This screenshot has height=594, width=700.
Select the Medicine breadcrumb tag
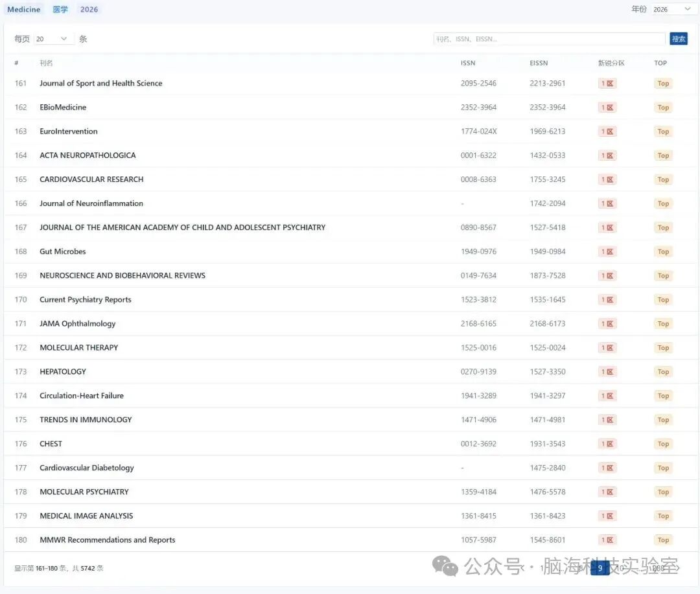point(24,9)
